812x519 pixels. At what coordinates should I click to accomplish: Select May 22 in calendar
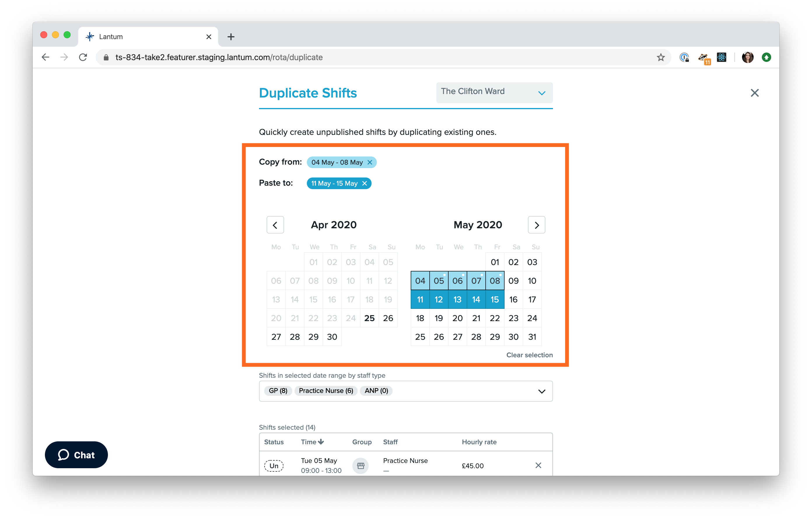495,318
